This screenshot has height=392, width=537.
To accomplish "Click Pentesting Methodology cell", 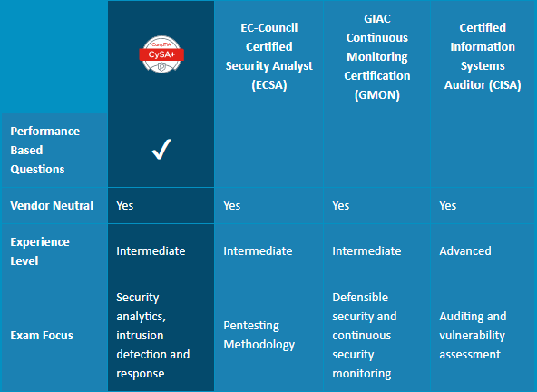I will click(x=259, y=335).
